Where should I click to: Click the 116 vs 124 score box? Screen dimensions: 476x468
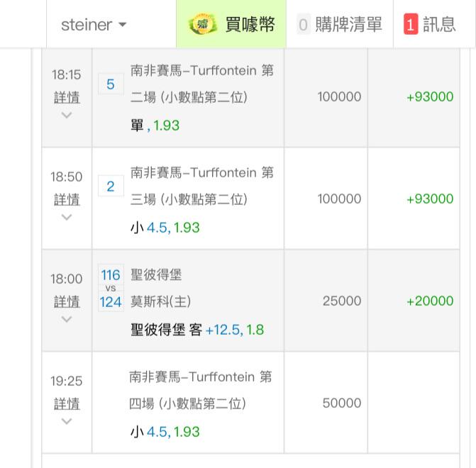(x=111, y=288)
